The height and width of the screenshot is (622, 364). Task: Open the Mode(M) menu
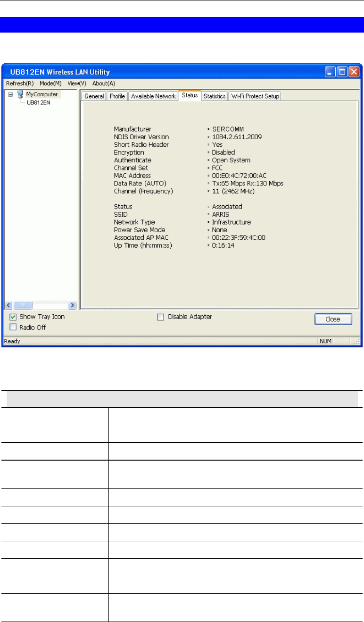click(50, 83)
